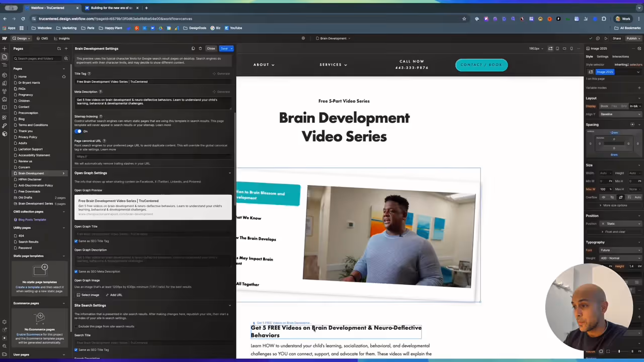Click the Meta Description help question icon

[x=101, y=92]
